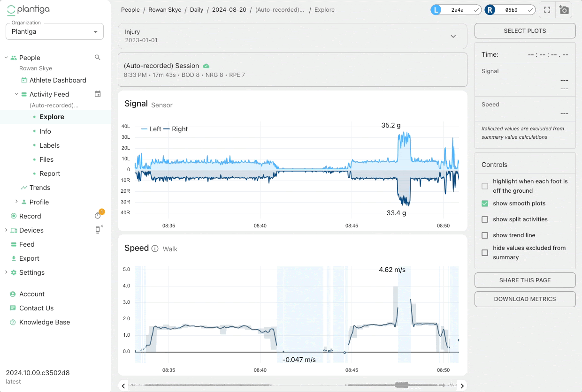Go to Rowan Skye breadcrumb
This screenshot has width=582, height=392.
(x=165, y=9)
